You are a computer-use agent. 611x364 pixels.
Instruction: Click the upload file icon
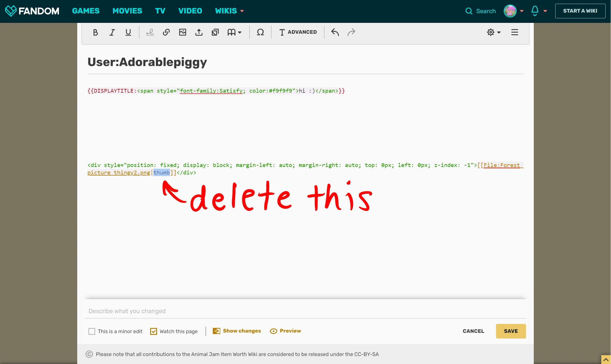pyautogui.click(x=199, y=32)
